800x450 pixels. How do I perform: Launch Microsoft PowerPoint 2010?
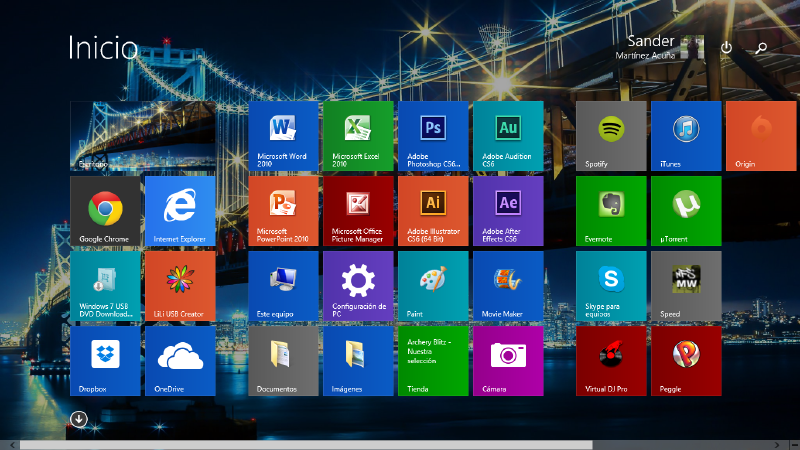283,211
